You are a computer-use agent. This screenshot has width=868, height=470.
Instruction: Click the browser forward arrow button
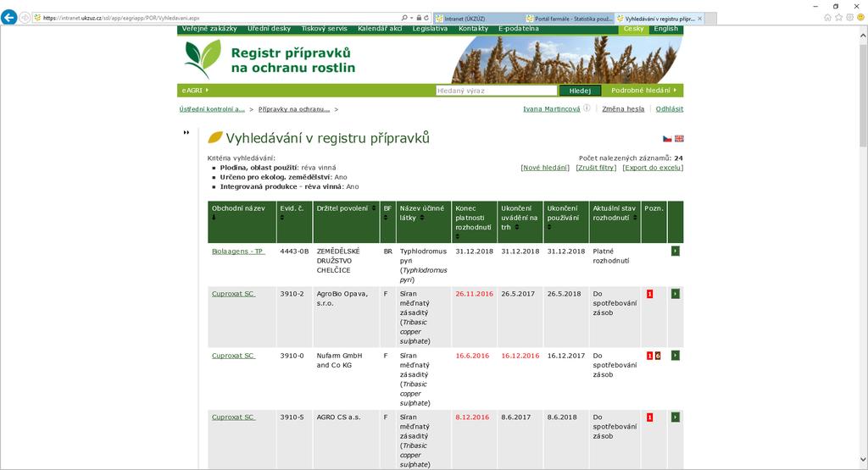pyautogui.click(x=25, y=18)
